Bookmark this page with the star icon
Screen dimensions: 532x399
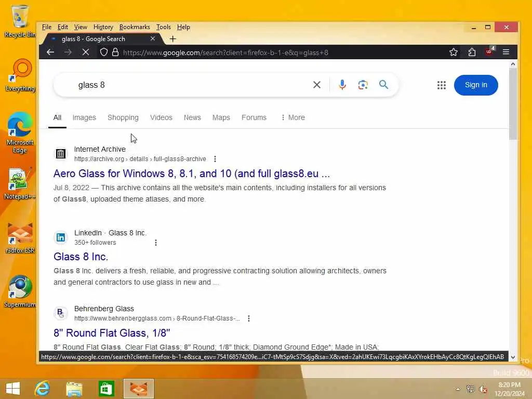[453, 52]
